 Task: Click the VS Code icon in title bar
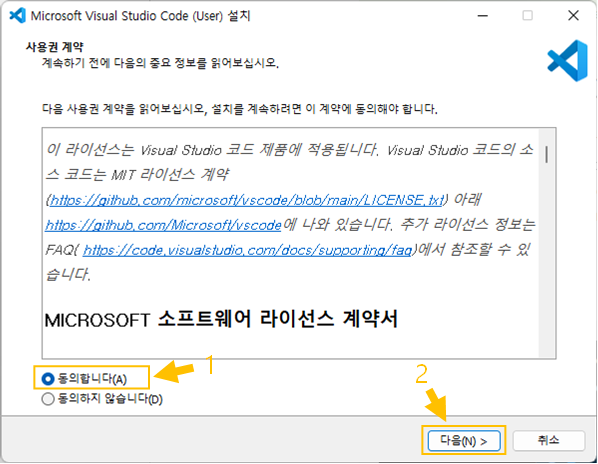coord(17,16)
